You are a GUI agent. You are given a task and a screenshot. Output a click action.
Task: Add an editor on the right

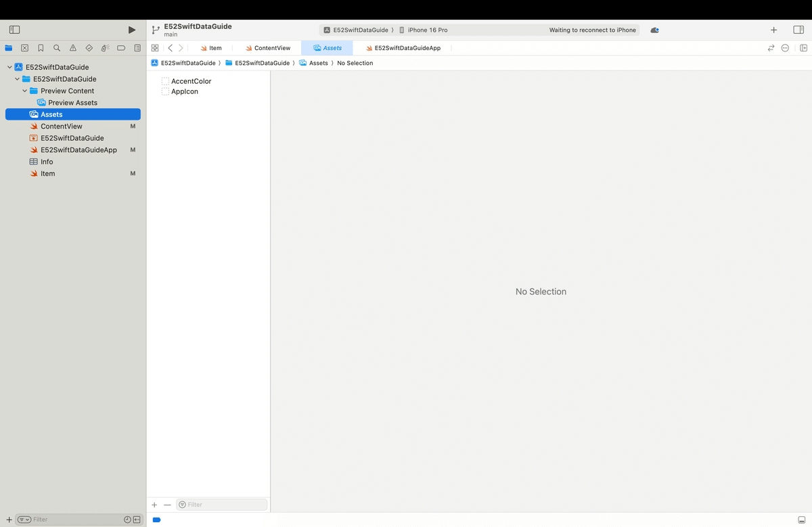pyautogui.click(x=803, y=48)
